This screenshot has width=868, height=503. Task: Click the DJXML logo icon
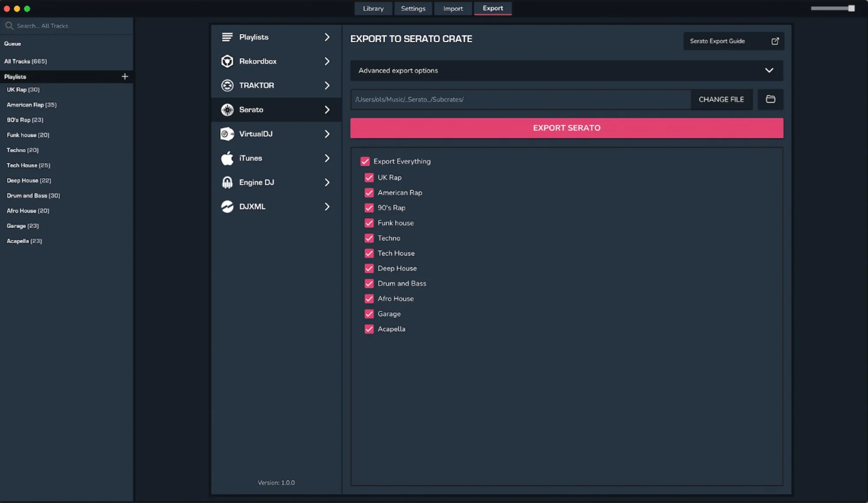coord(227,207)
